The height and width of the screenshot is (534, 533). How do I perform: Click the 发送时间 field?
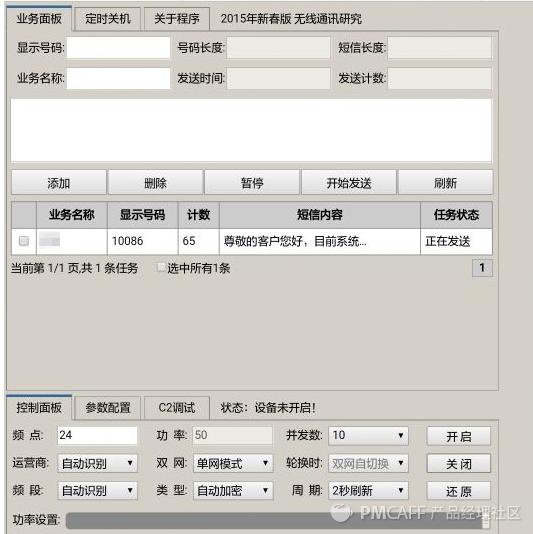[278, 78]
